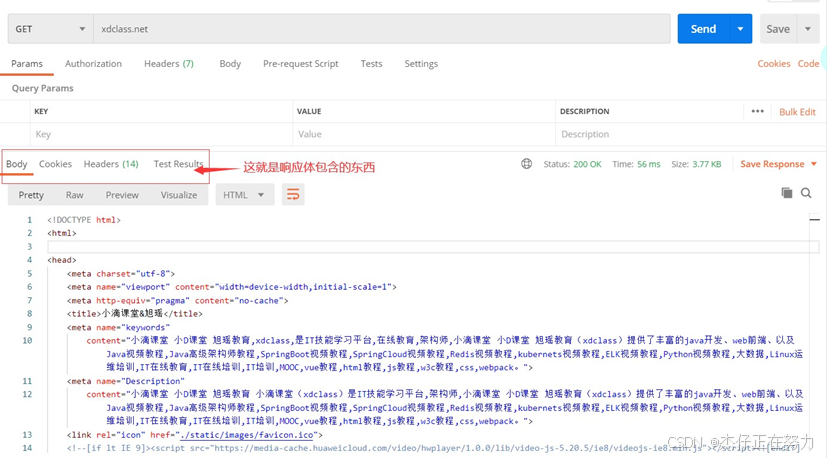Click the 'Time: 56 ms' text
The height and width of the screenshot is (458, 827).
[x=636, y=164]
